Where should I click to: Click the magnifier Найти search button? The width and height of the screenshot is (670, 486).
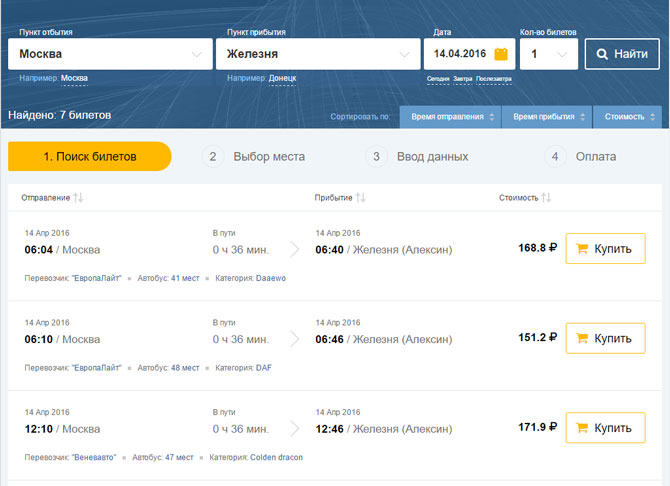click(x=622, y=54)
